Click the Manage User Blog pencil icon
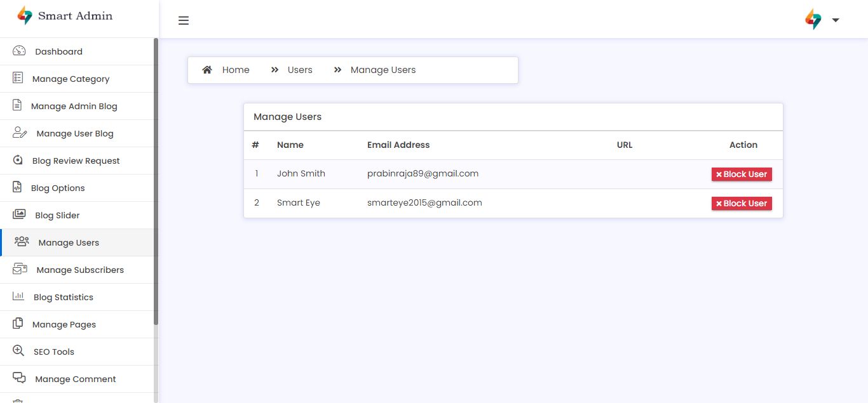The image size is (868, 403). click(x=20, y=133)
